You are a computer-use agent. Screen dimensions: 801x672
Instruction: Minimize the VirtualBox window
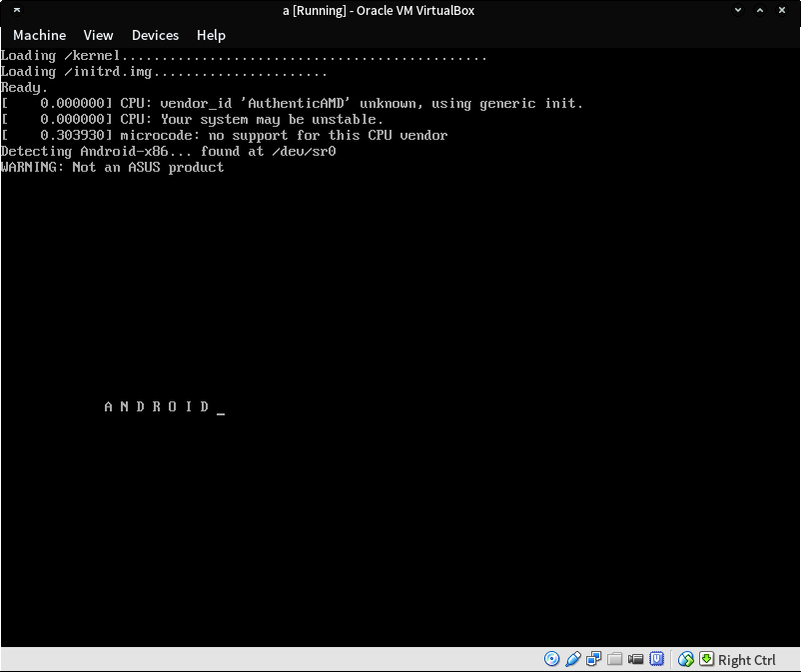738,10
